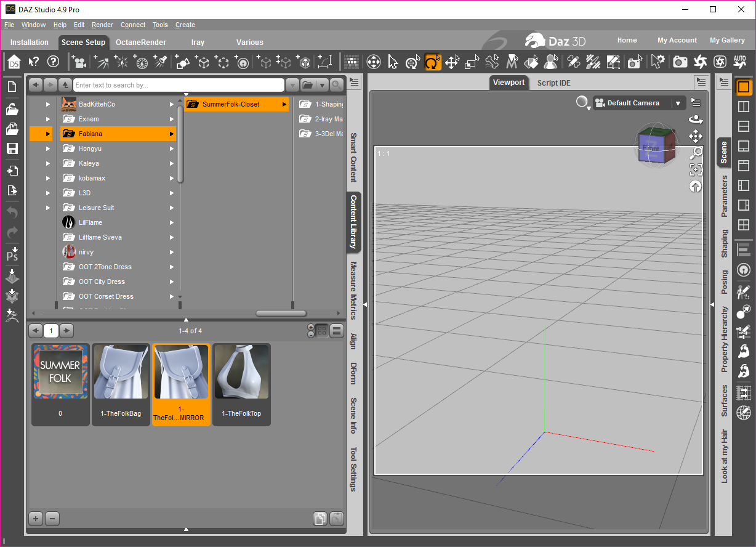Select the 1-TheFolkBag thumbnail
Screen dimensions: 756x547
point(121,384)
